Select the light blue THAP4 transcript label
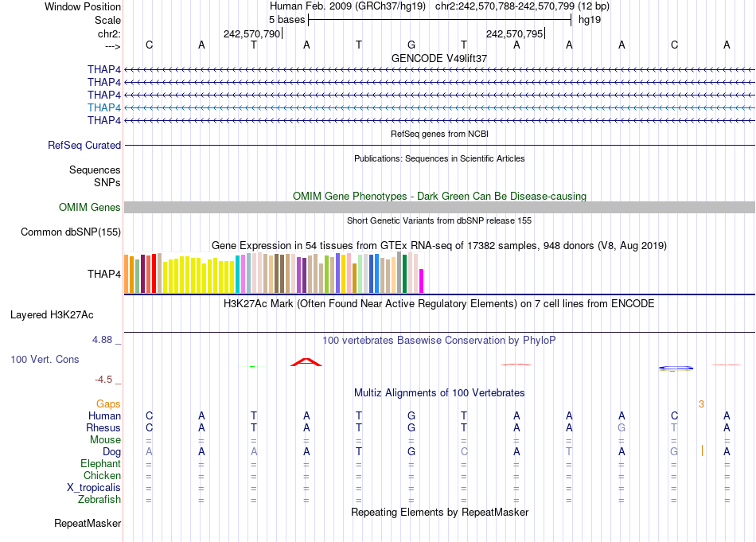The image size is (756, 542). [104, 107]
